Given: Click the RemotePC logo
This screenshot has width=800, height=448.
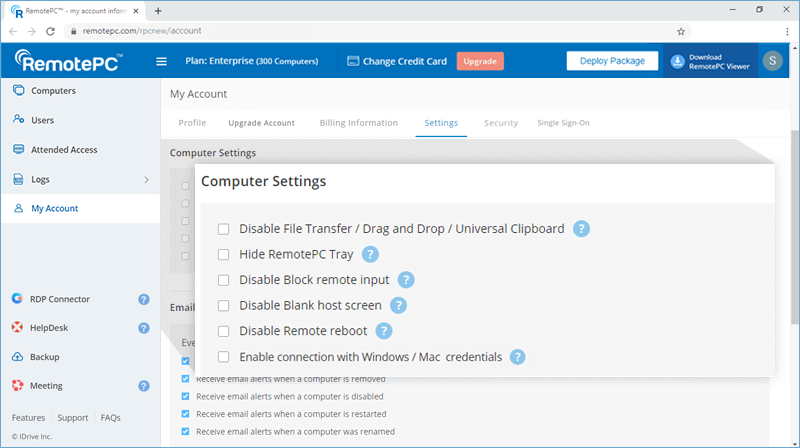Looking at the screenshot, I should pyautogui.click(x=69, y=61).
